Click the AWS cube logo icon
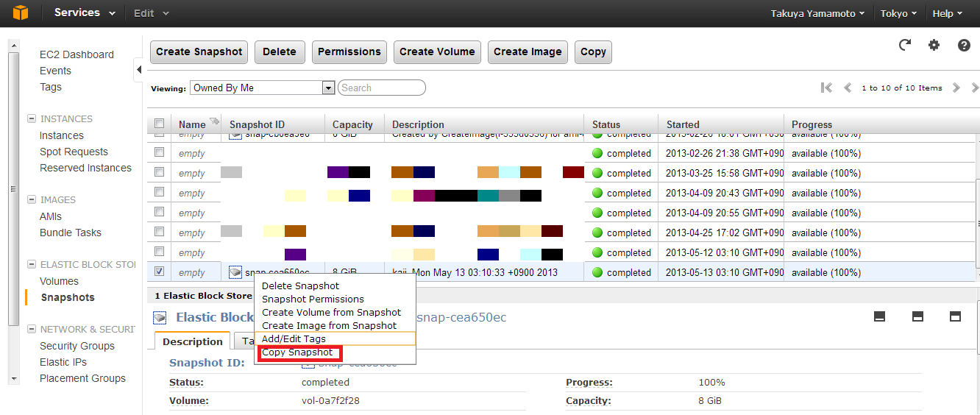The image size is (980, 415). (20, 13)
